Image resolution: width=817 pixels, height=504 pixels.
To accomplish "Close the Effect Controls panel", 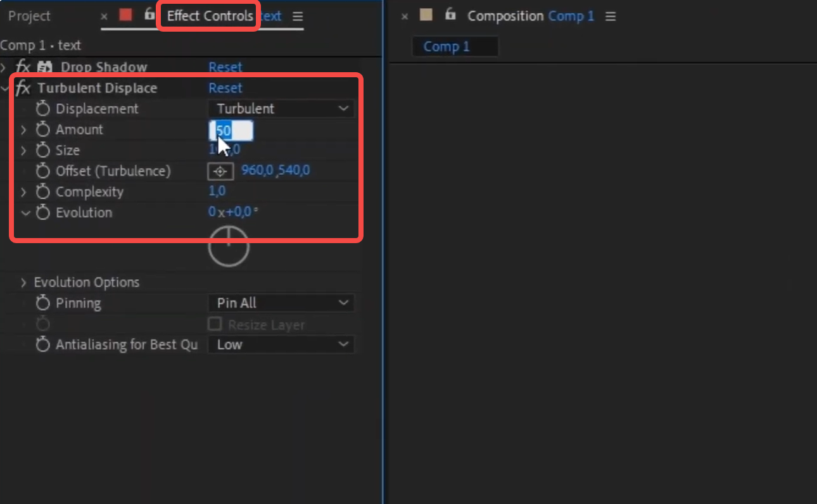I will 104,16.
